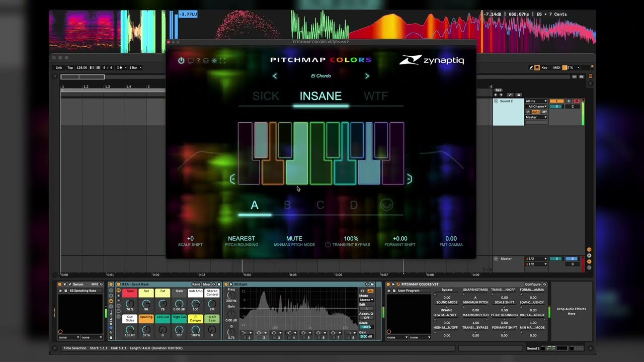Click the Map button on Gyatt Rack
The height and width of the screenshot is (362, 644).
coord(206,285)
